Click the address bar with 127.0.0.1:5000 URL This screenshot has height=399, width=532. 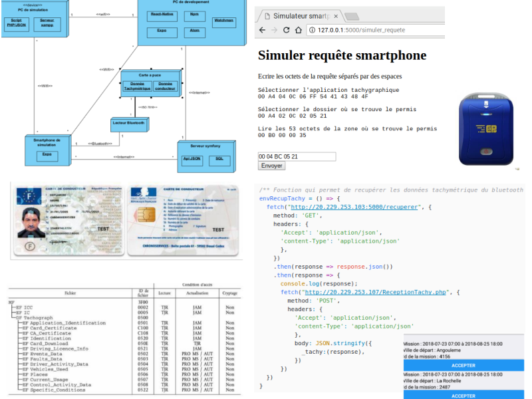(x=375, y=30)
